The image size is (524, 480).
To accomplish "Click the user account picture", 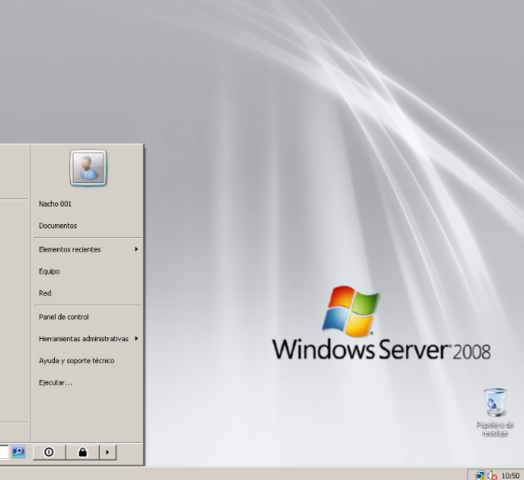I will tap(88, 168).
